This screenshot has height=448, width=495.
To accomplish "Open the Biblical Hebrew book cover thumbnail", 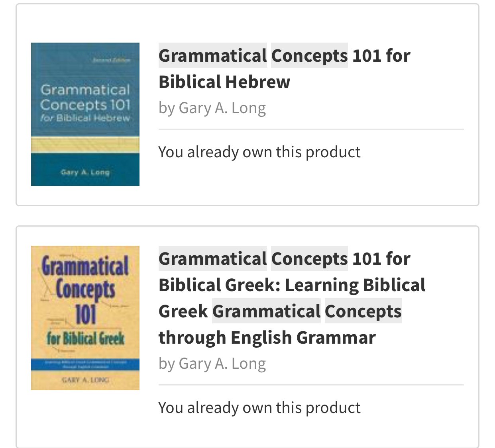I will click(85, 114).
